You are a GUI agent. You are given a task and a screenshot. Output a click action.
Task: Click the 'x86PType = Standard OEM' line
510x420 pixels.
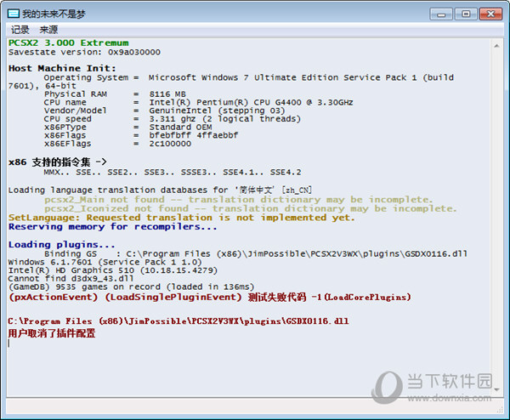coord(127,128)
